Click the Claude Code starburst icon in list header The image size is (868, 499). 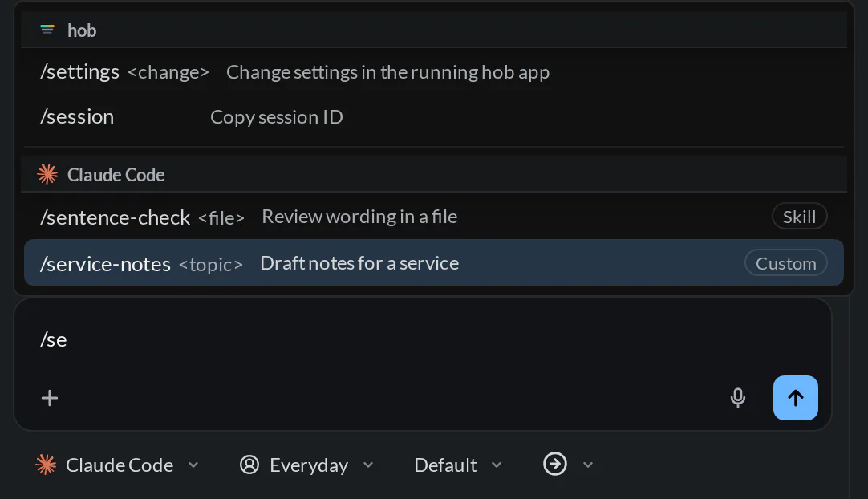pos(47,174)
